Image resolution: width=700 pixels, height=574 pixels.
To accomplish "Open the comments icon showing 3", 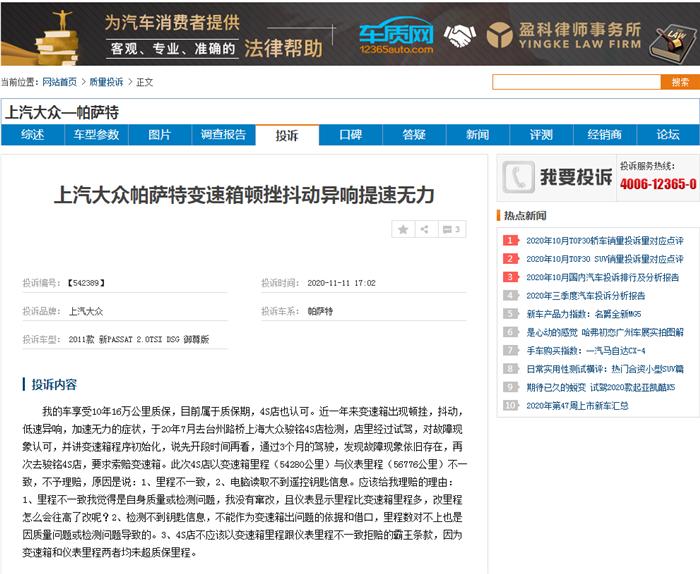I will point(451,229).
